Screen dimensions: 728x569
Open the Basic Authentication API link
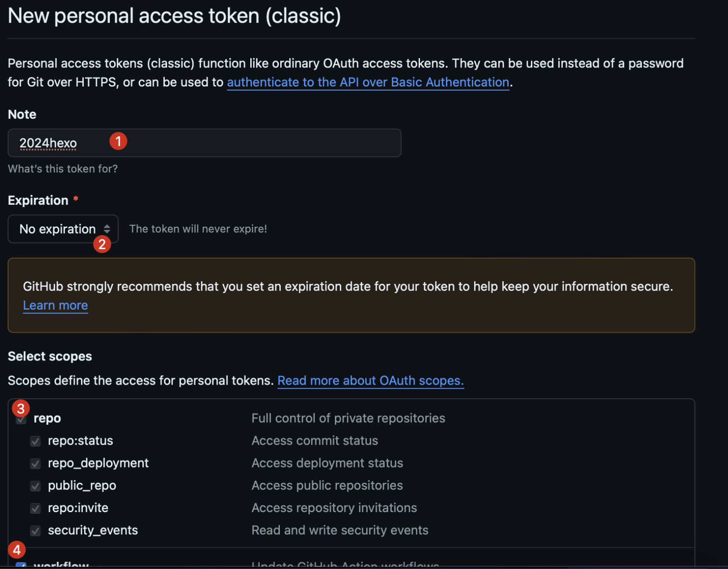coord(368,82)
